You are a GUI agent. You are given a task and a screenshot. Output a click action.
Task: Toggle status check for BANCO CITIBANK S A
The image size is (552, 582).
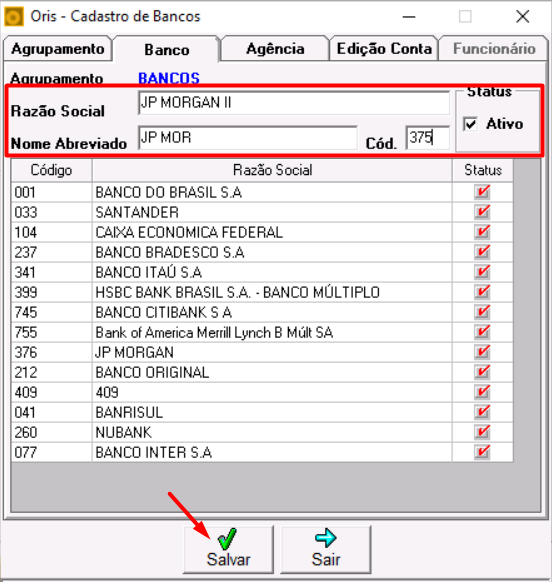[482, 313]
